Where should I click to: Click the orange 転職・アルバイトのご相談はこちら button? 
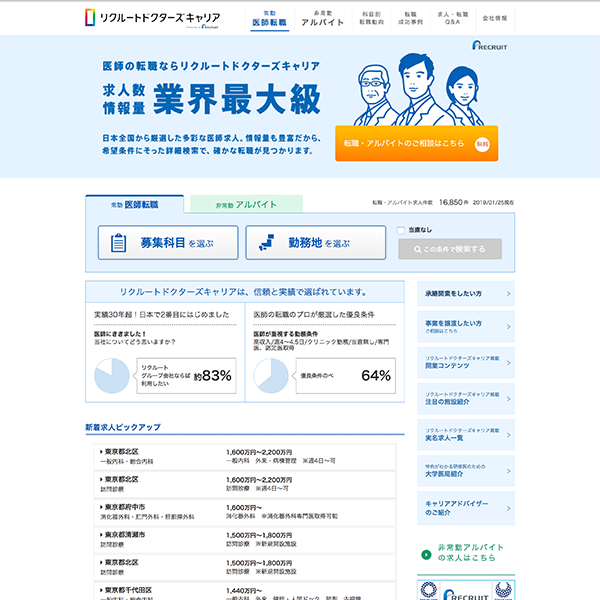pyautogui.click(x=416, y=143)
